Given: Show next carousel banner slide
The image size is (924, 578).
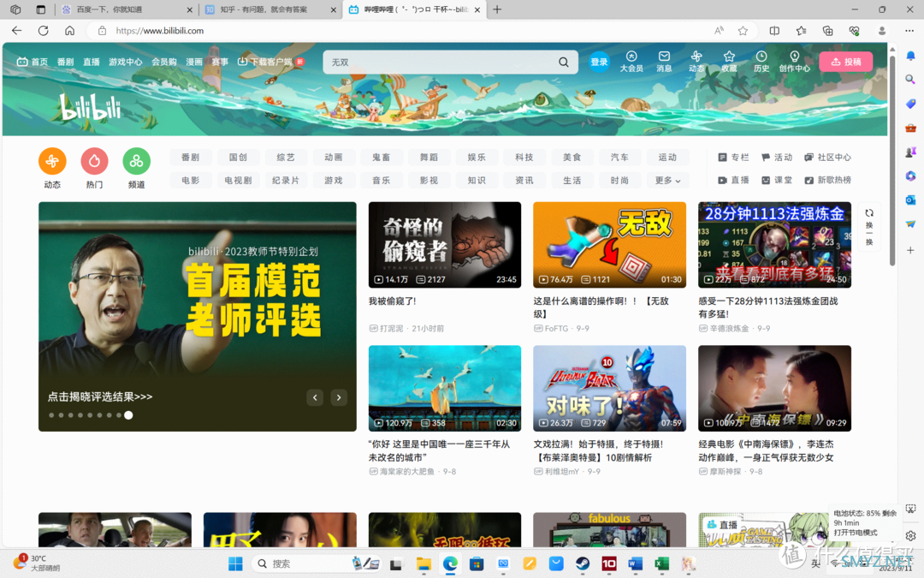Looking at the screenshot, I should (x=339, y=397).
